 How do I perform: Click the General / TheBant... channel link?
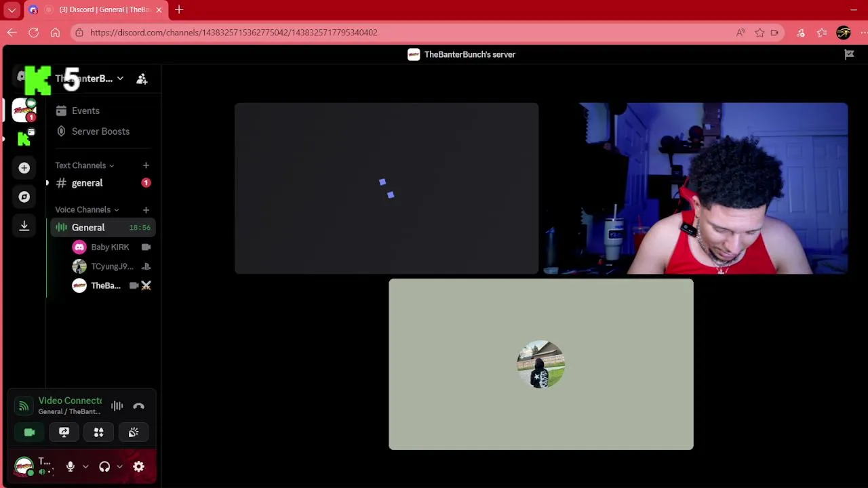click(69, 411)
